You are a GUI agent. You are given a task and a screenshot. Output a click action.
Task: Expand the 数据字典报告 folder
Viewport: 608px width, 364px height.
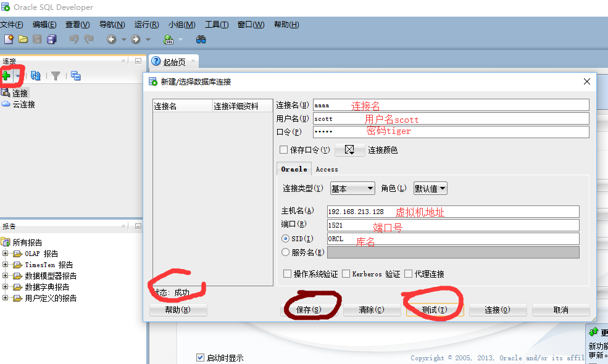click(5, 287)
